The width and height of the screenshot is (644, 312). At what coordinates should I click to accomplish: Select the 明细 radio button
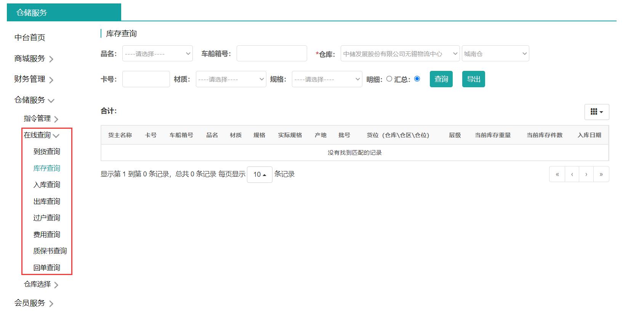click(x=389, y=79)
